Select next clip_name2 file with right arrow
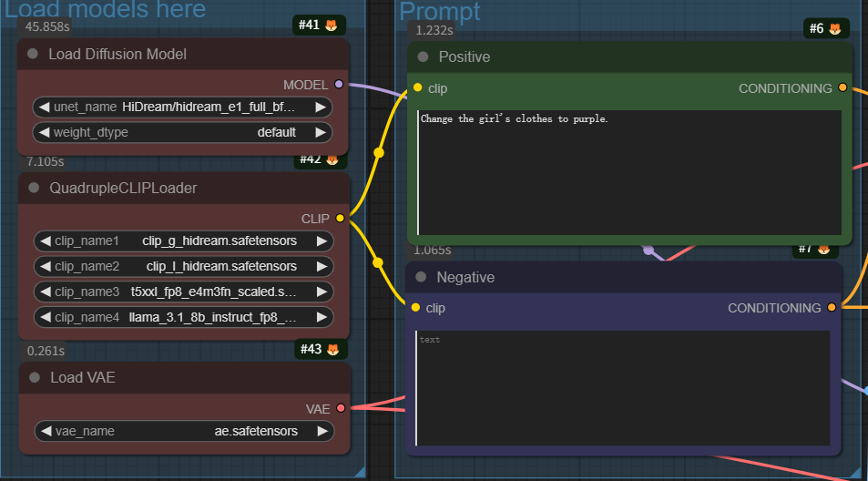The width and height of the screenshot is (868, 481). 322,266
